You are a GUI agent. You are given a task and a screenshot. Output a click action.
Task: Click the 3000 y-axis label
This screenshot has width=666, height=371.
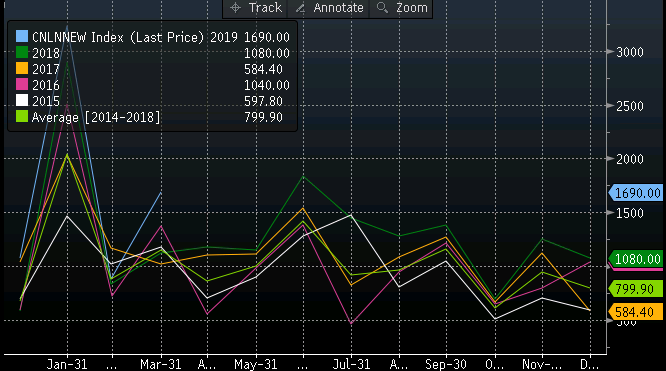tap(630, 52)
